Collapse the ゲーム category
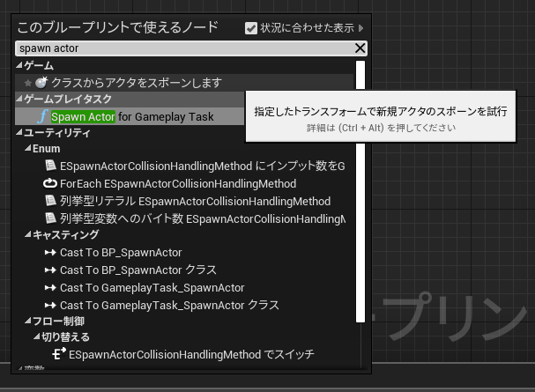The image size is (535, 392). pos(19,65)
